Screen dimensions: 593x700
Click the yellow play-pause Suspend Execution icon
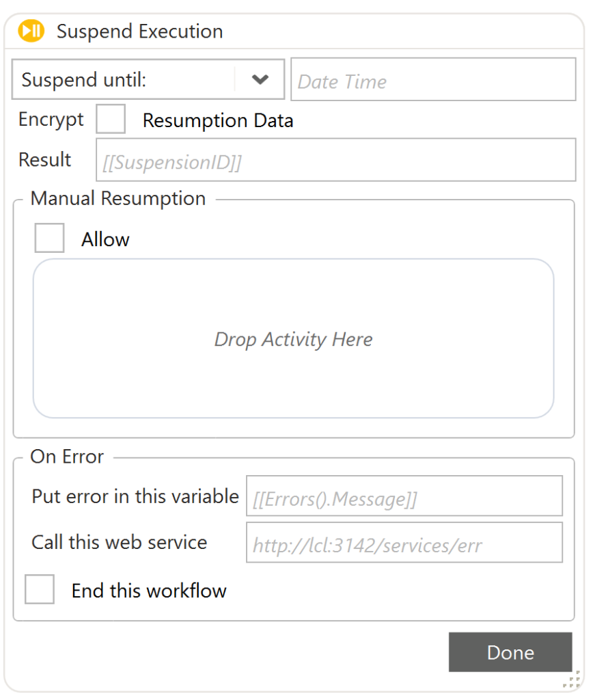(31, 31)
